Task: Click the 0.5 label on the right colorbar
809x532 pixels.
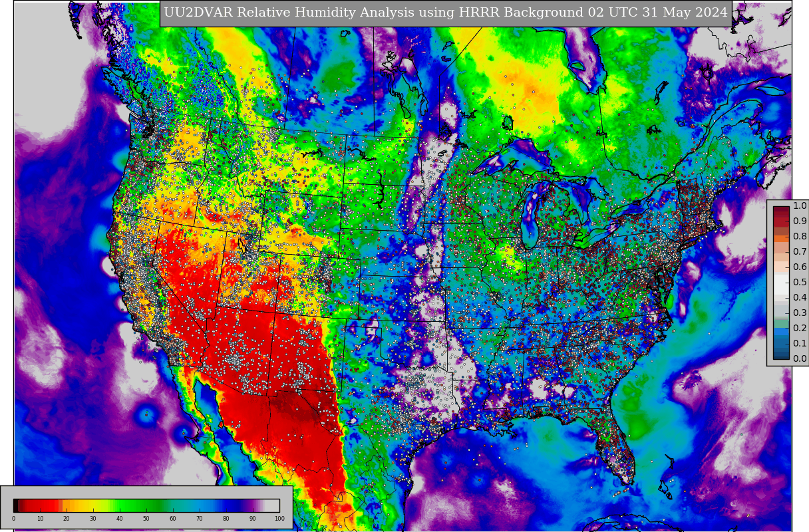Action: pyautogui.click(x=800, y=282)
